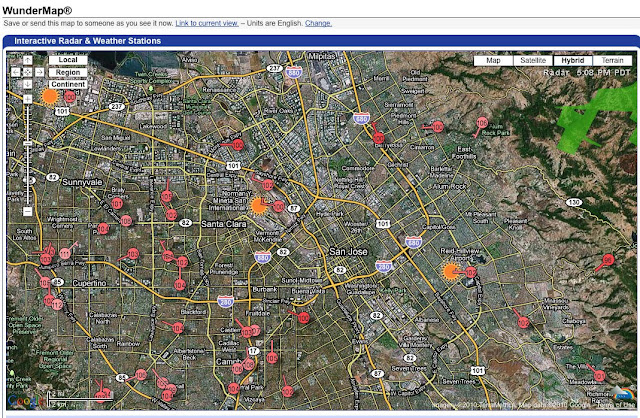Open the 111 station north of Cupertino
Image resolution: width=640 pixels, height=418 pixels.
point(65,253)
